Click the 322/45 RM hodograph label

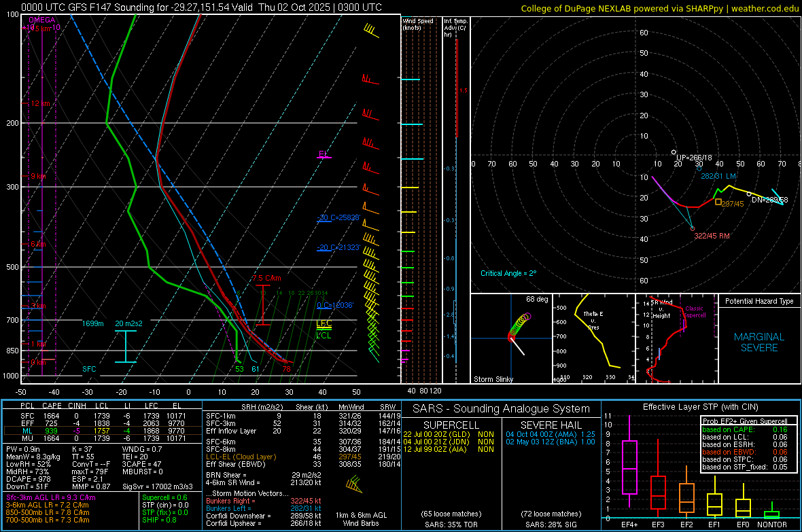click(x=712, y=236)
